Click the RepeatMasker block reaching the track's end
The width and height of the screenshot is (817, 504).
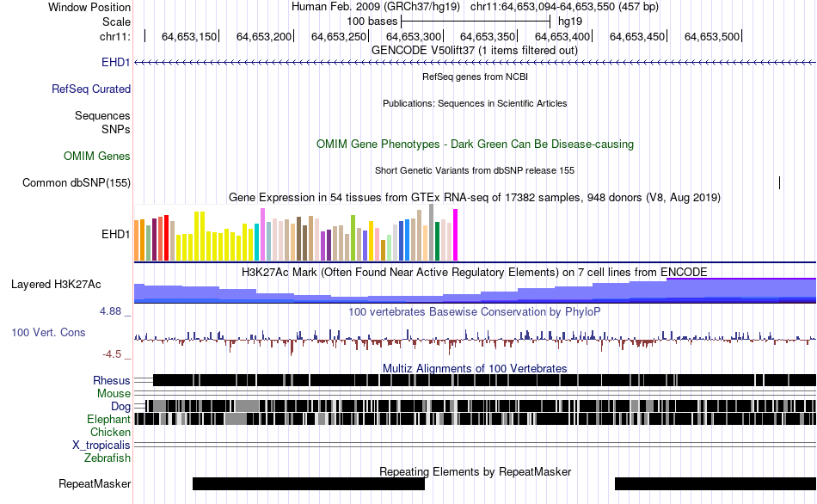(x=716, y=483)
